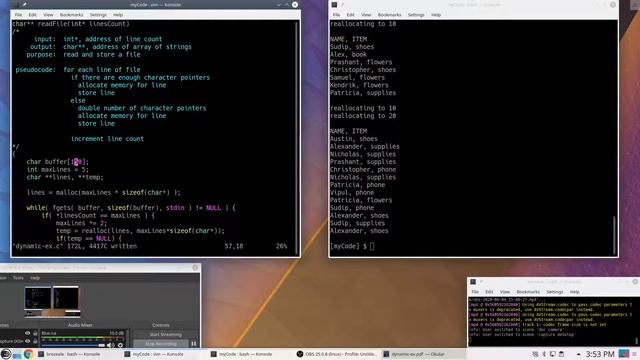Click 'Vipul, phone' in the terminal output
This screenshot has width=640, height=360.
pos(351,192)
